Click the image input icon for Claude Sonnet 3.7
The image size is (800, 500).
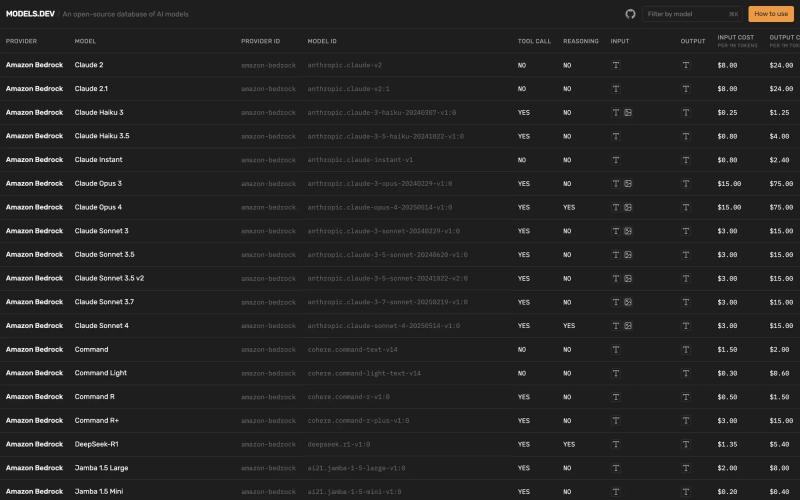click(628, 302)
